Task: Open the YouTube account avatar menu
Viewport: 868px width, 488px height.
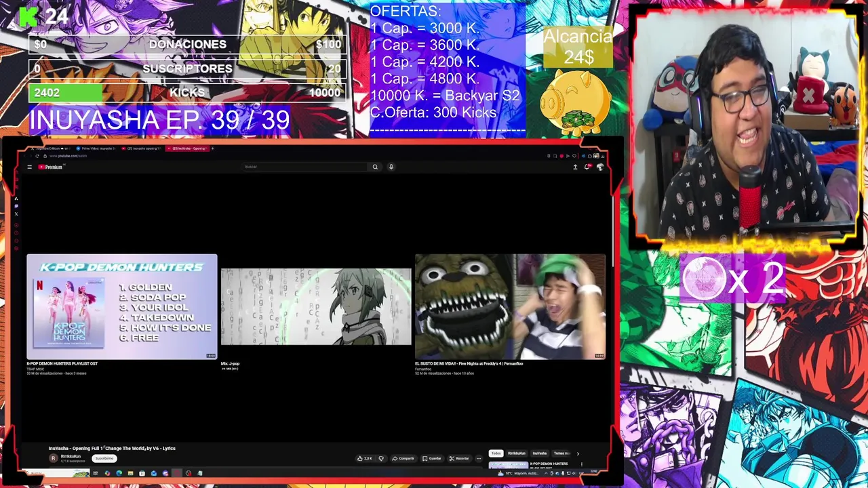Action: [x=600, y=167]
